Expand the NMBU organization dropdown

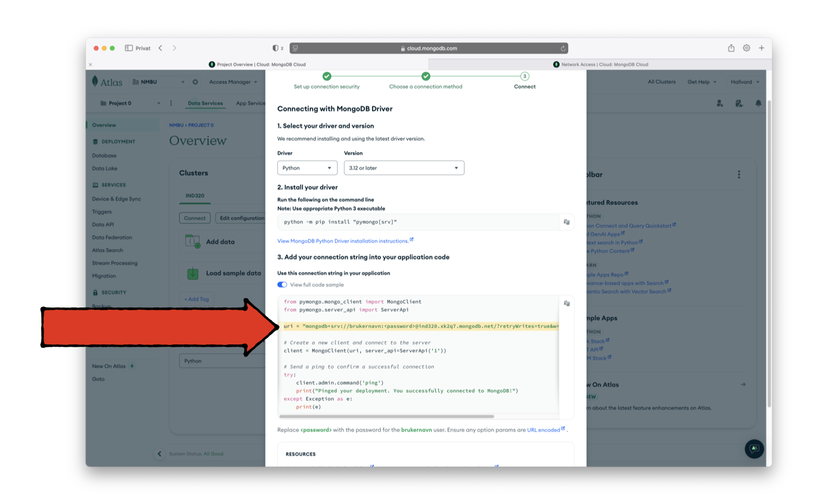(158, 82)
